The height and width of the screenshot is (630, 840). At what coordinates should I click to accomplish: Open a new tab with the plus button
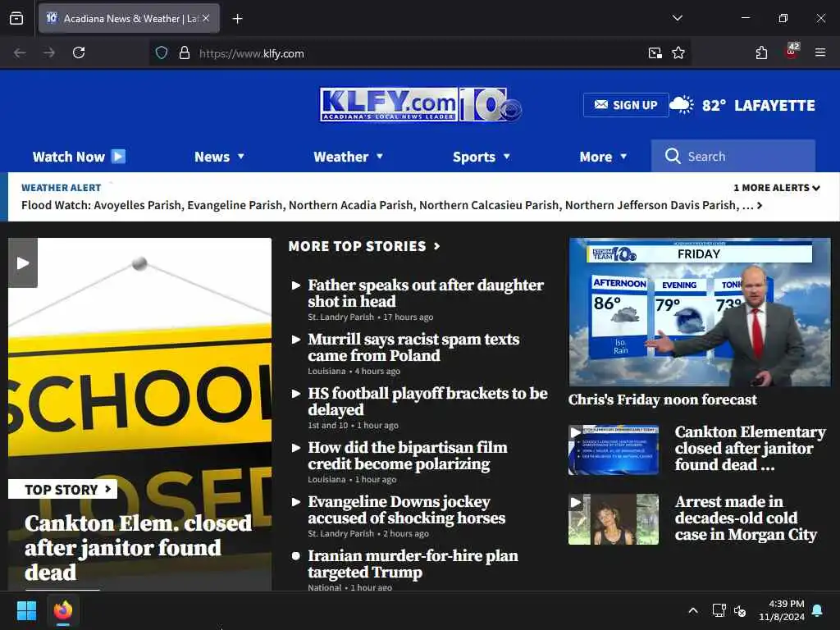[237, 19]
